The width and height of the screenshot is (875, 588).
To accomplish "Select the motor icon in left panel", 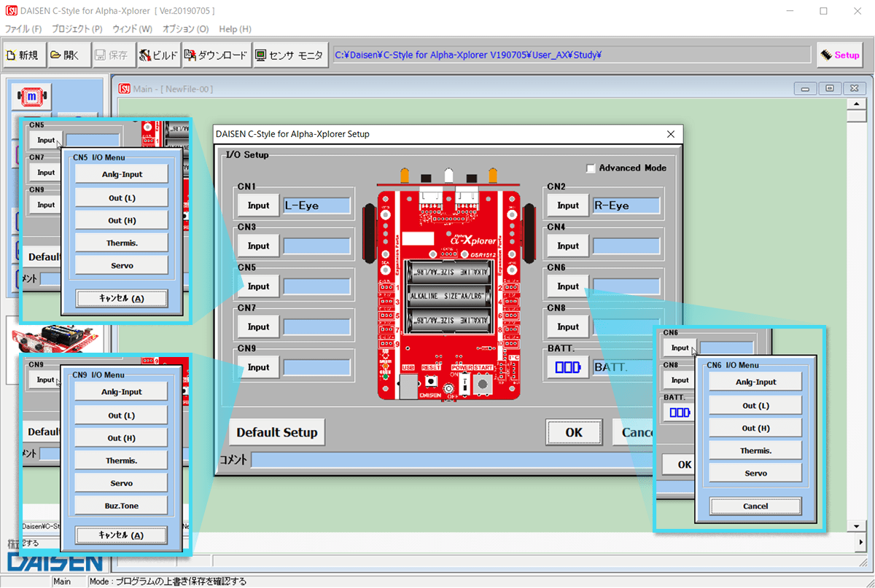I will [31, 95].
